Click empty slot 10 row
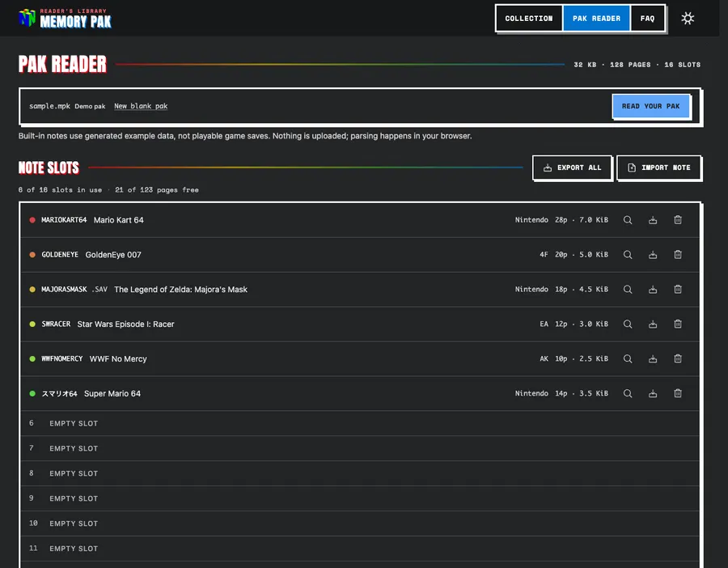Screen dimensions: 728x568 point(360,523)
